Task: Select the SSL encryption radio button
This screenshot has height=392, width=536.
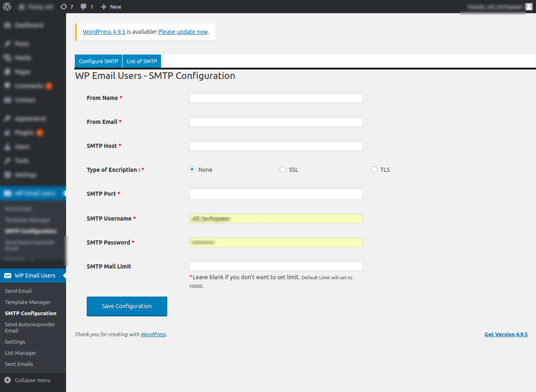Action: (x=283, y=169)
